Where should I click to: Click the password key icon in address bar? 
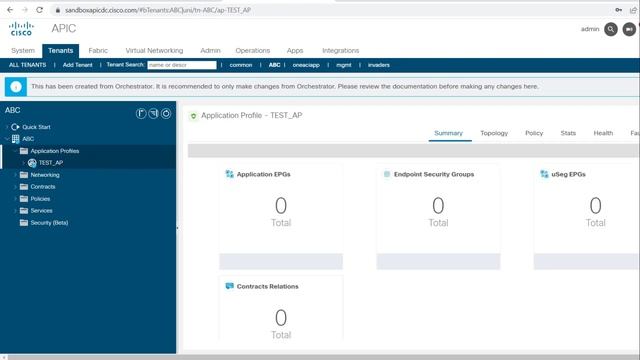619,10
